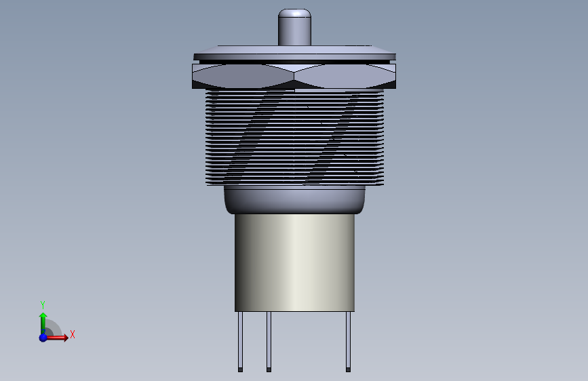The image size is (588, 381).
Task: Select the plunger button atop the switch
Action: coord(294,27)
